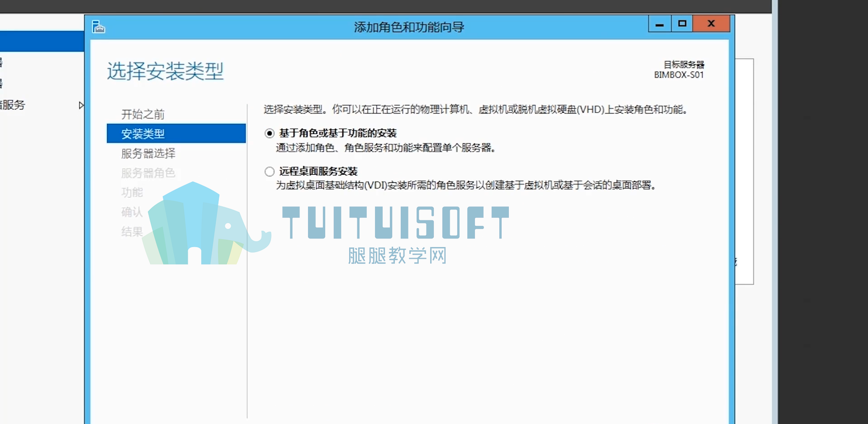Go to 开始之前 step

pos(143,114)
